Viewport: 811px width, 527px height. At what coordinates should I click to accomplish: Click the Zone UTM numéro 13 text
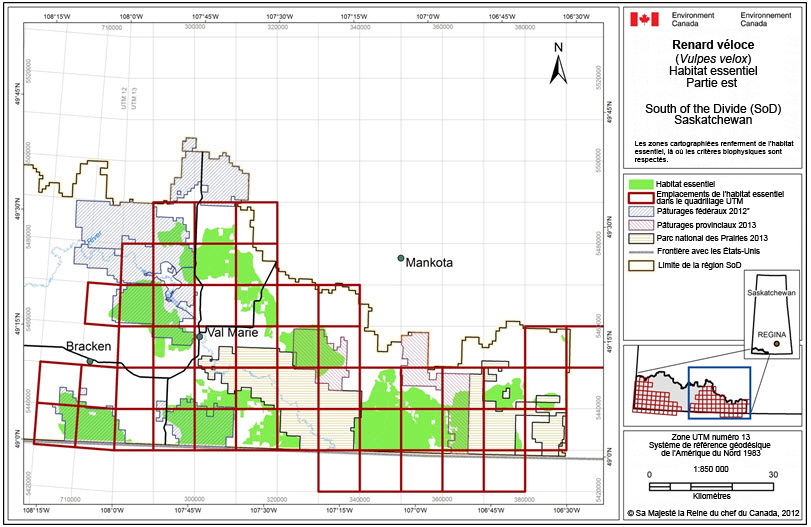pyautogui.click(x=713, y=440)
